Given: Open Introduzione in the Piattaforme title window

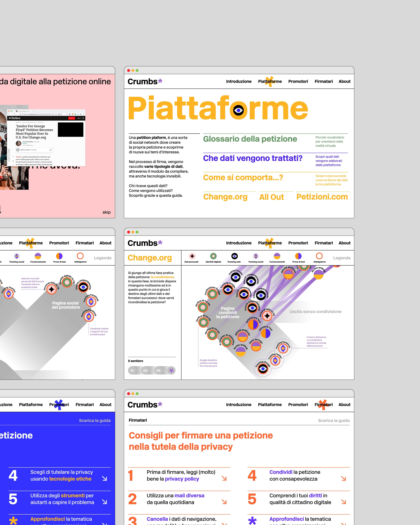Looking at the screenshot, I should pos(239,81).
